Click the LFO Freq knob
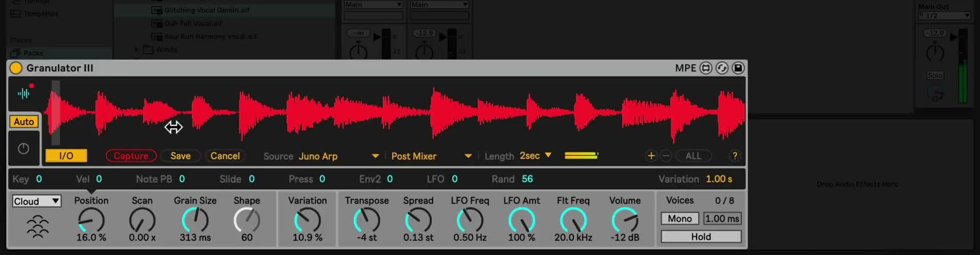This screenshot has height=255, width=980. pos(470,220)
